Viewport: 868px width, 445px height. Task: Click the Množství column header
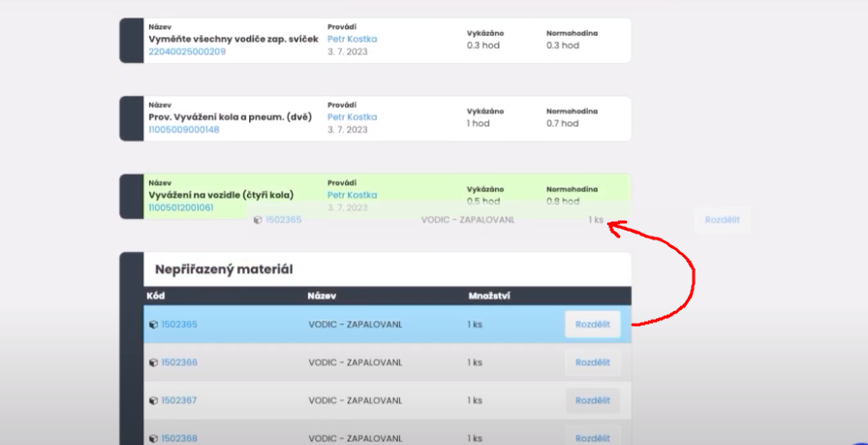coord(489,296)
